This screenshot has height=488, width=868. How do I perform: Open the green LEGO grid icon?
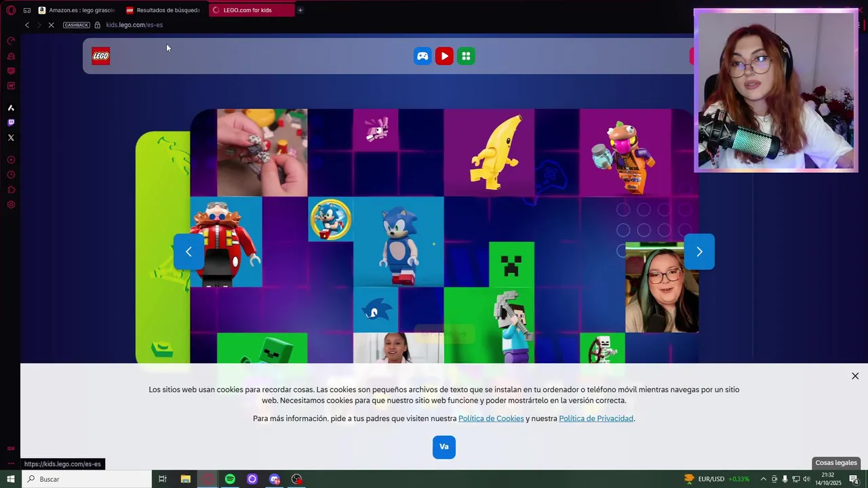coord(466,56)
